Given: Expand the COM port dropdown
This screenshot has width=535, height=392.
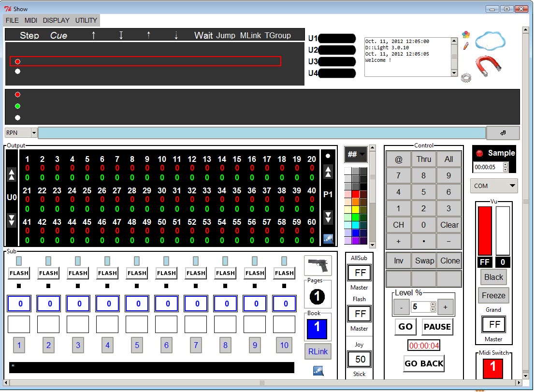Looking at the screenshot, I should click(493, 186).
